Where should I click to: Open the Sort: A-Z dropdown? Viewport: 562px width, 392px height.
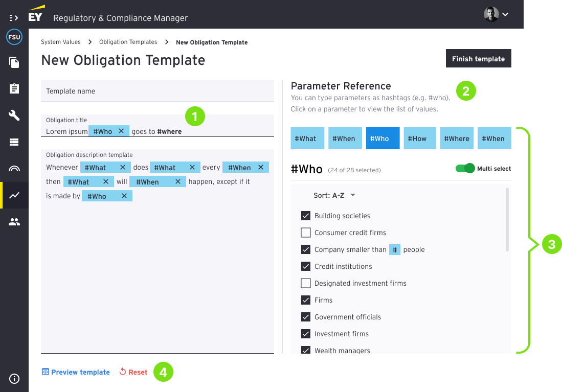pos(334,195)
